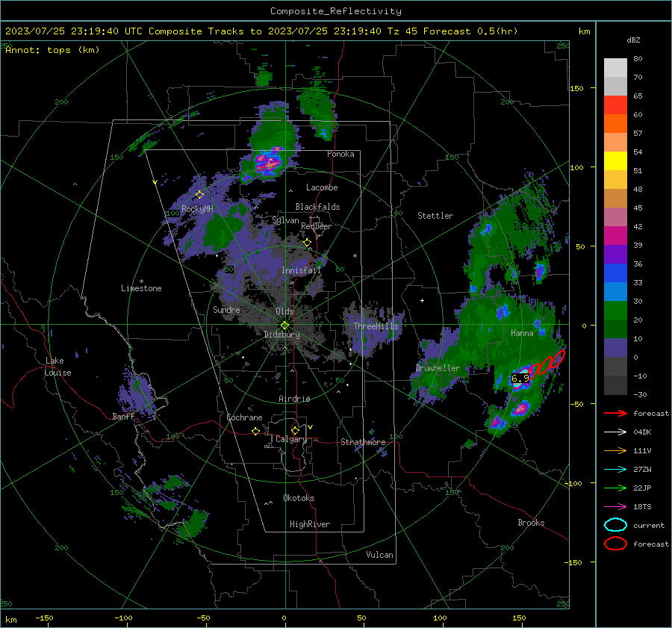Image resolution: width=672 pixels, height=628 pixels.
Task: Select the RockyMH label
Action: [197, 209]
